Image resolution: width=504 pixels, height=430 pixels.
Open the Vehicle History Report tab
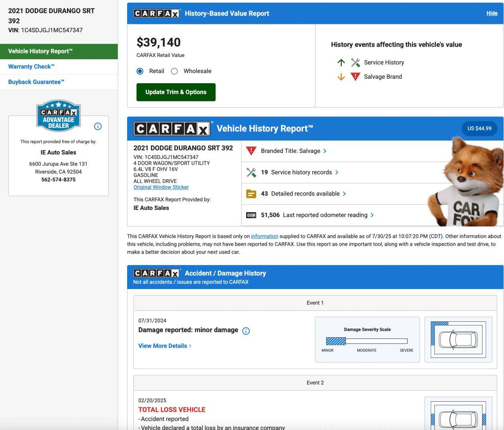pos(59,51)
